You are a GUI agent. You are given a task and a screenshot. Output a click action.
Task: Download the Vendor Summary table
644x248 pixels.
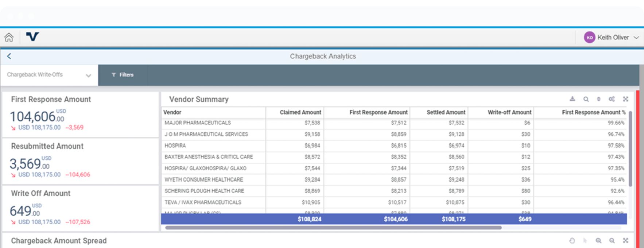(x=572, y=99)
